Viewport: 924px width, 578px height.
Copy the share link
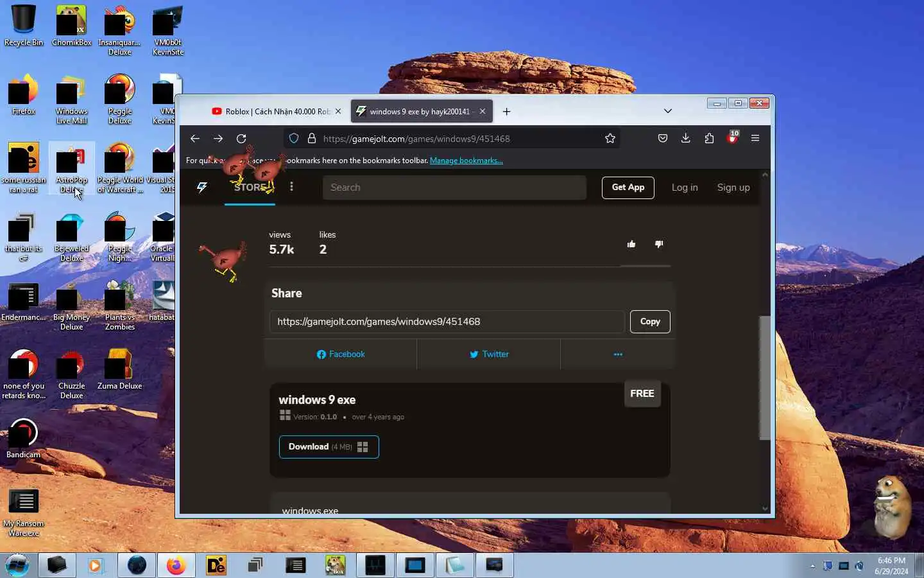(x=650, y=322)
